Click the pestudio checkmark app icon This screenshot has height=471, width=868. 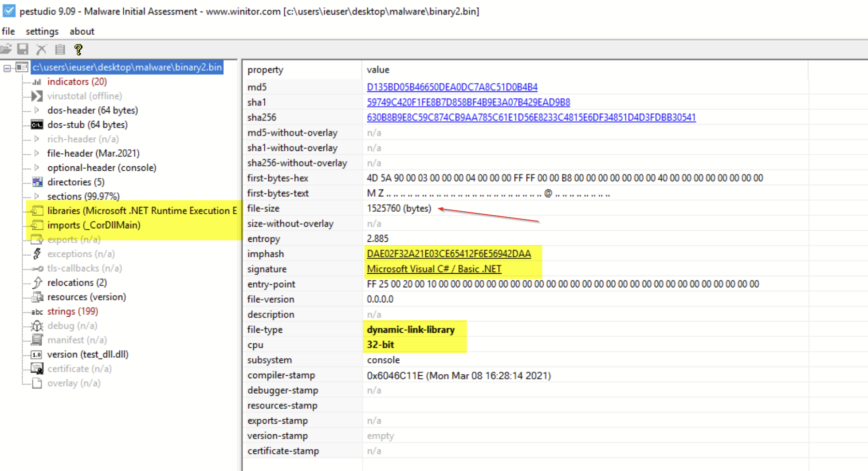pos(9,11)
